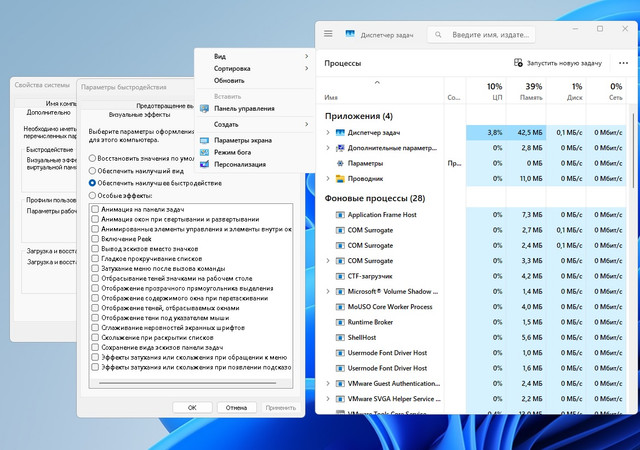Check 'Гладкое прокручивание списков' option
The width and height of the screenshot is (640, 450).
pos(95,258)
